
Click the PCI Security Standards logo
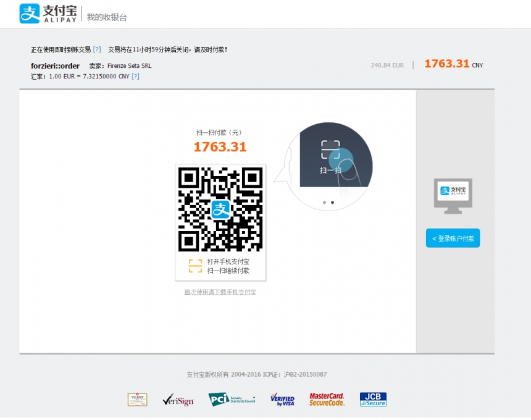232,400
